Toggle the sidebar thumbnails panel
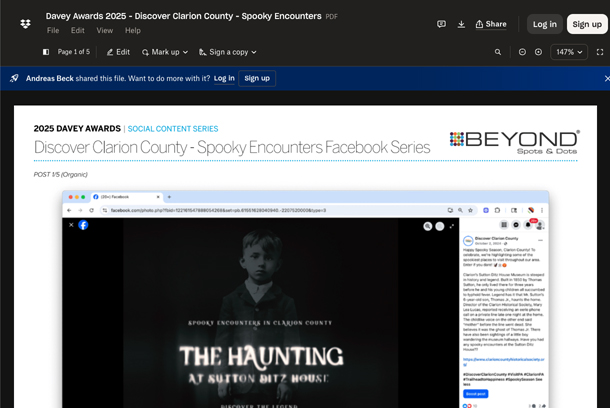Image resolution: width=610 pixels, height=408 pixels. point(46,52)
